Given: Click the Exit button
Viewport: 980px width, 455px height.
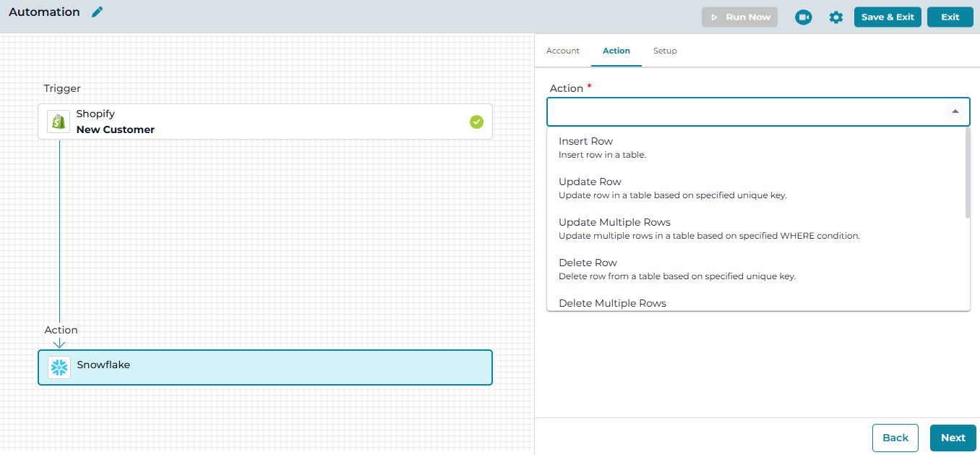Looking at the screenshot, I should [950, 17].
